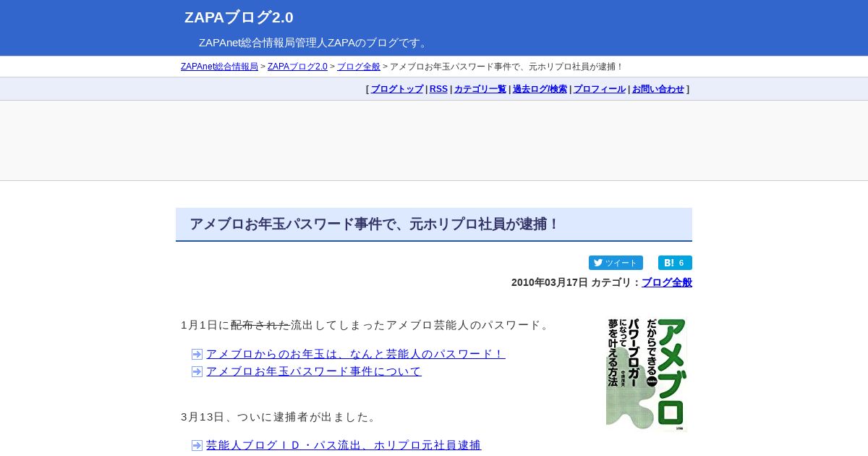Click arrow icon beside アメブロからのお年玉は link
This screenshot has width=868, height=456.
[x=197, y=354]
